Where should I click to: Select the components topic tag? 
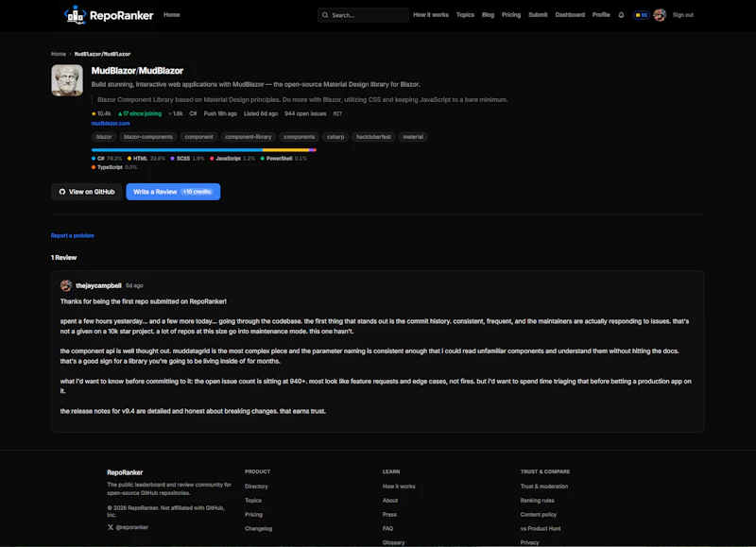point(299,137)
